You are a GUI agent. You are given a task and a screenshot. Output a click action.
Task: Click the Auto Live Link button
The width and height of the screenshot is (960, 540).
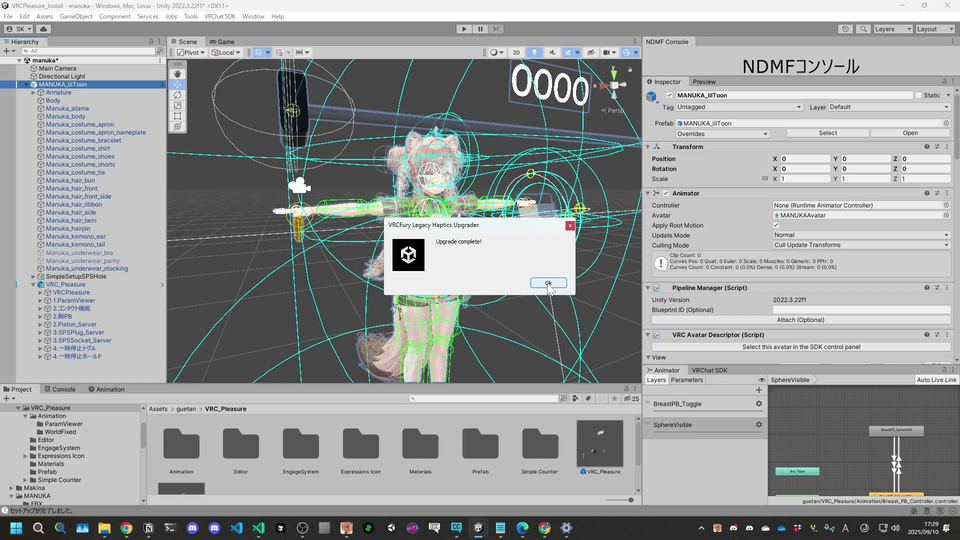coord(936,380)
